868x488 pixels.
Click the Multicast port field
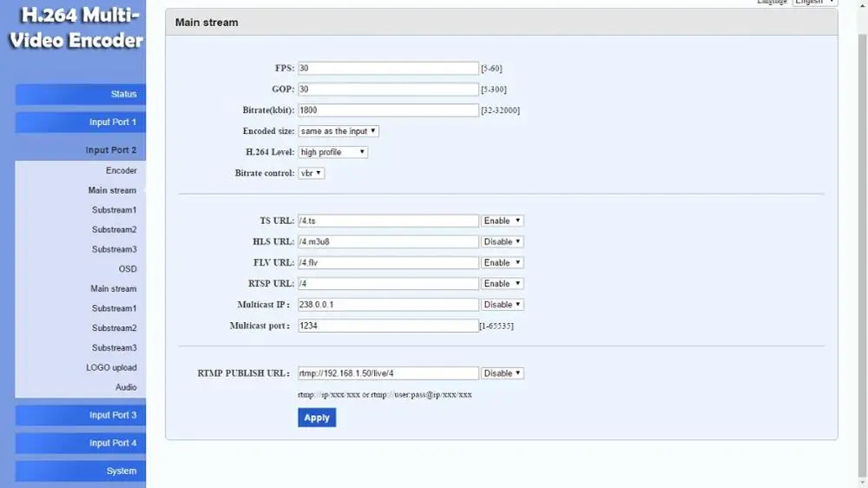388,326
